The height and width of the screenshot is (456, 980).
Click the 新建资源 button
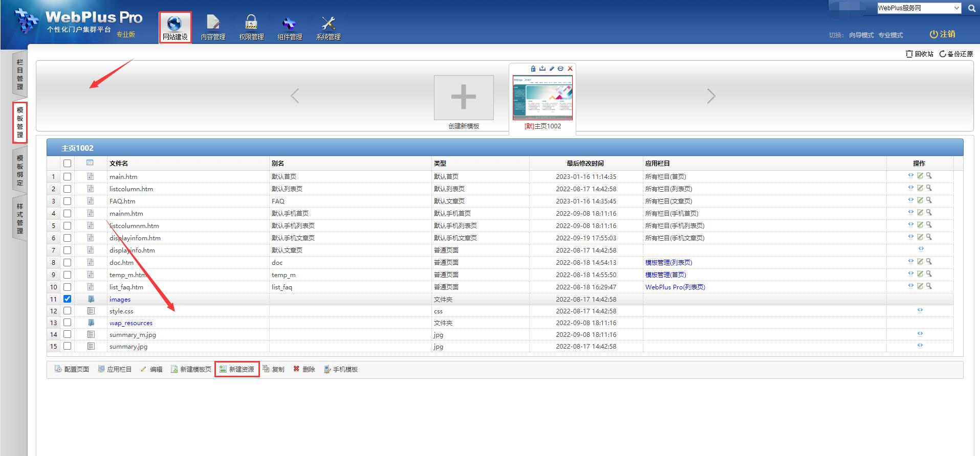click(x=237, y=369)
